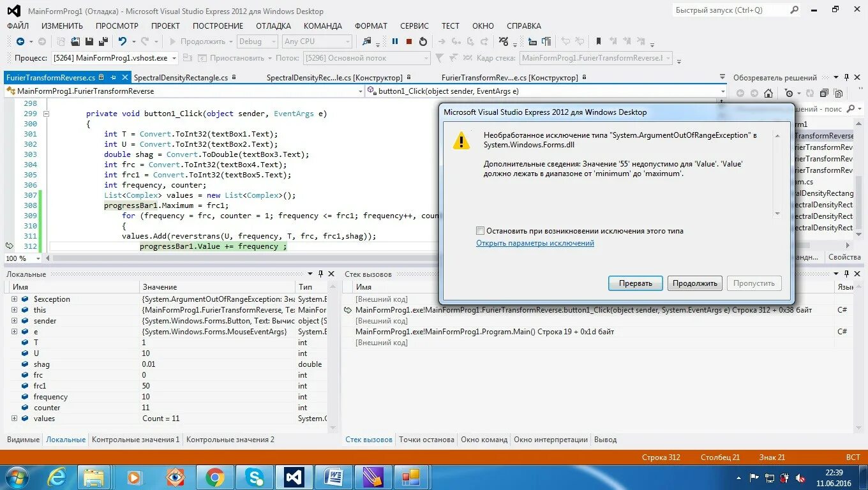868x490 pixels.
Task: Open Internet Explorer from the taskbar
Action: tap(57, 477)
